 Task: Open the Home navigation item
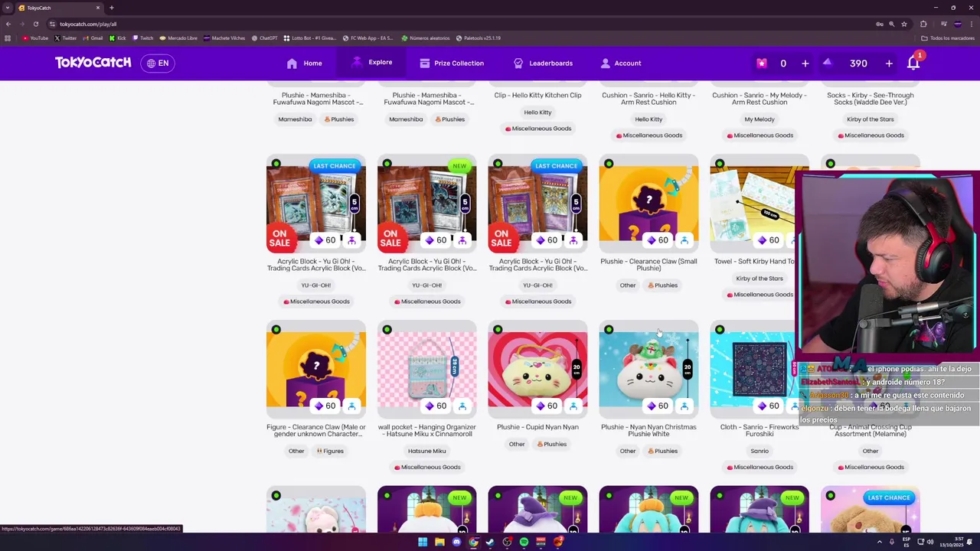(304, 64)
